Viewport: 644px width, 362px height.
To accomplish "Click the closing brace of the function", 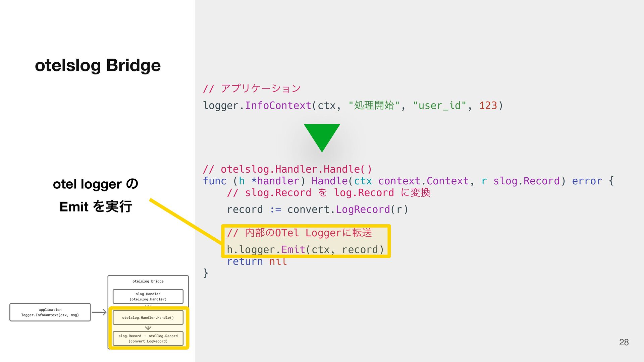I will (206, 273).
